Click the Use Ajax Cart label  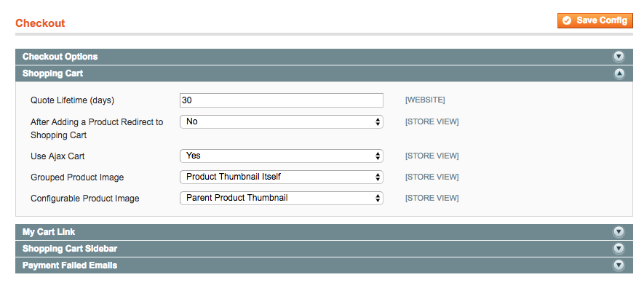point(58,156)
